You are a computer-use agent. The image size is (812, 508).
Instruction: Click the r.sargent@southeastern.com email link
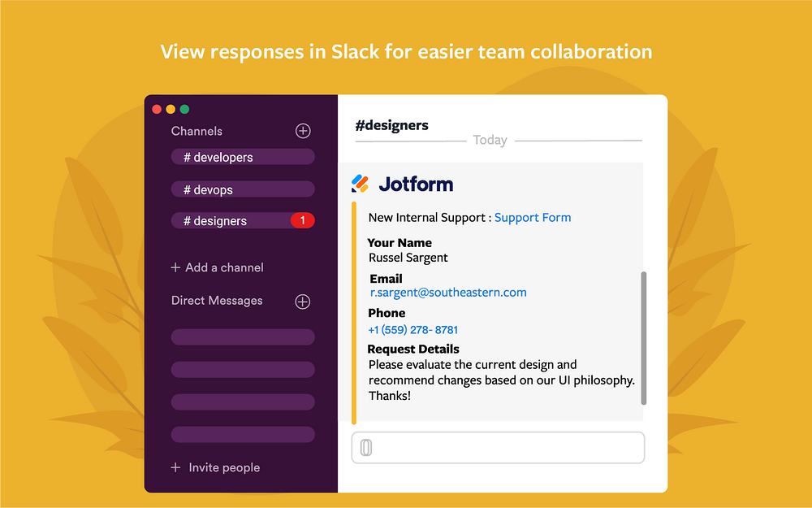coord(448,293)
